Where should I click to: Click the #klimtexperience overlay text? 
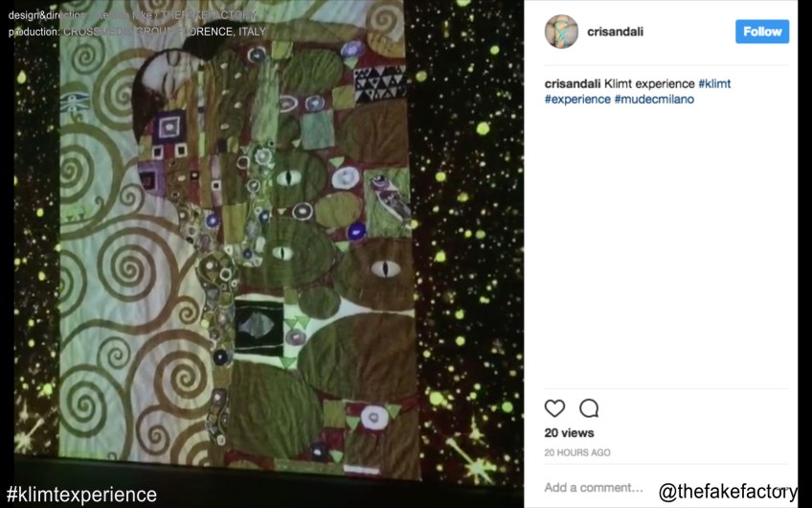(81, 494)
